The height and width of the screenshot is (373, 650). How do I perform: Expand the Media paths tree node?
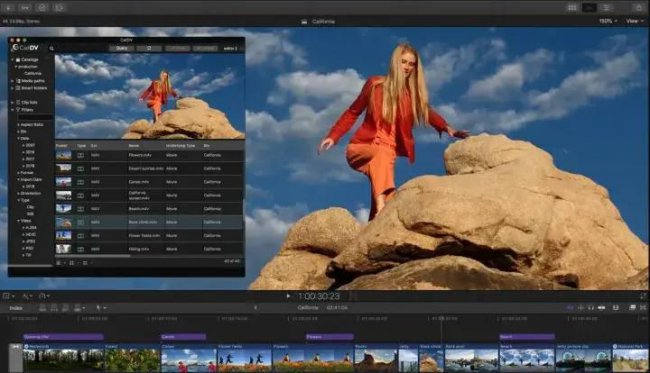click(x=12, y=81)
